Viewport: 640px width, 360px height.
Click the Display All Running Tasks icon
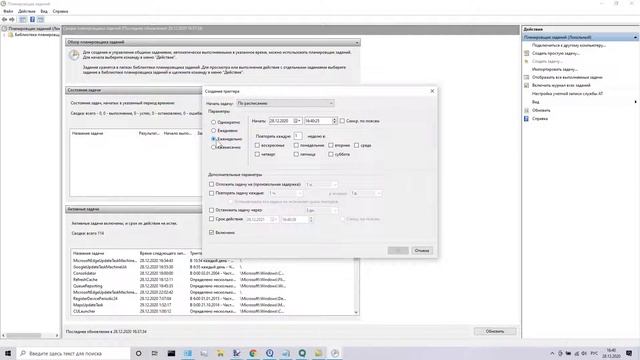tap(527, 77)
